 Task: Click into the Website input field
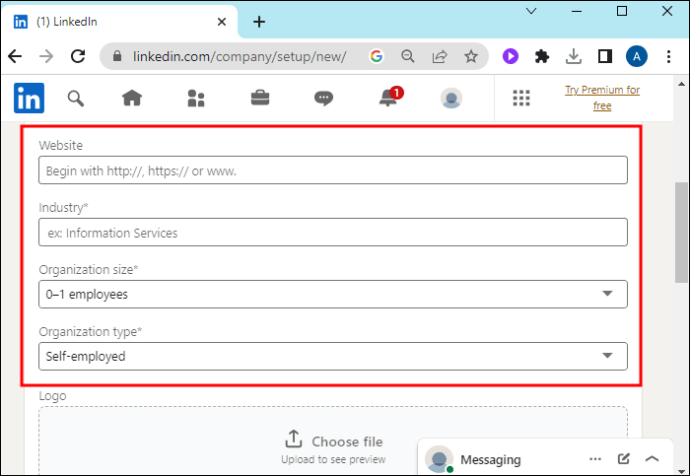click(x=333, y=170)
